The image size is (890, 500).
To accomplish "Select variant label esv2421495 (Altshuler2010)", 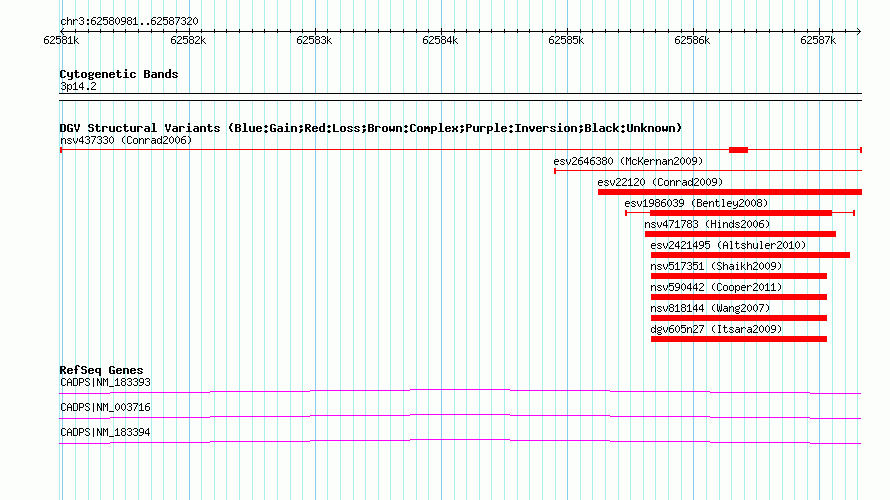I will coord(728,245).
